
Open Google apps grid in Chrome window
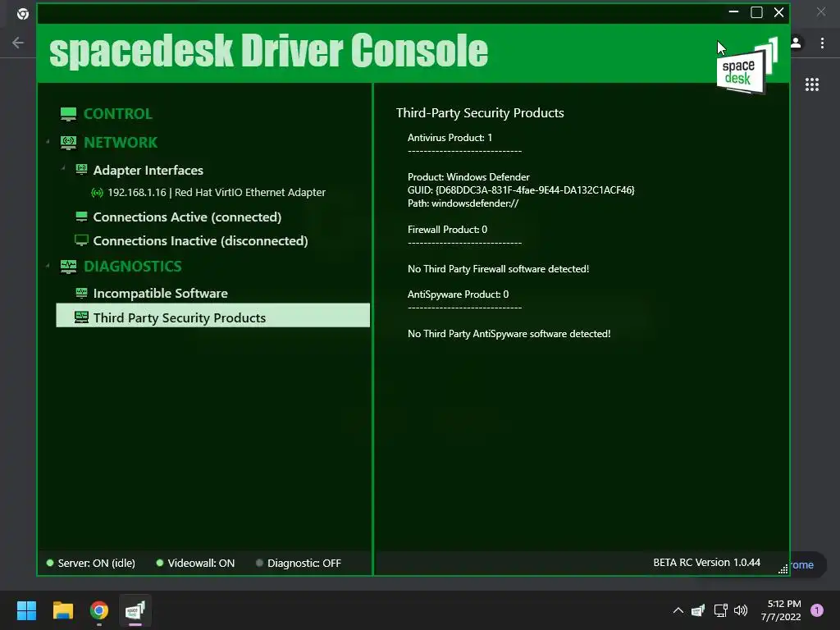[812, 84]
